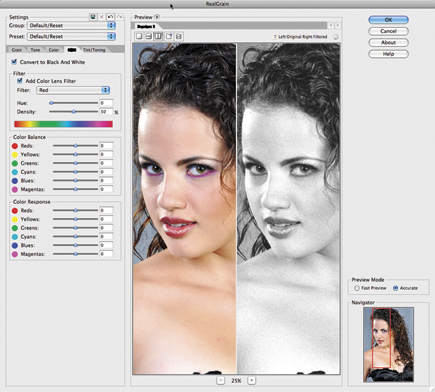Select the single view preview layout icon

[x=139, y=36]
